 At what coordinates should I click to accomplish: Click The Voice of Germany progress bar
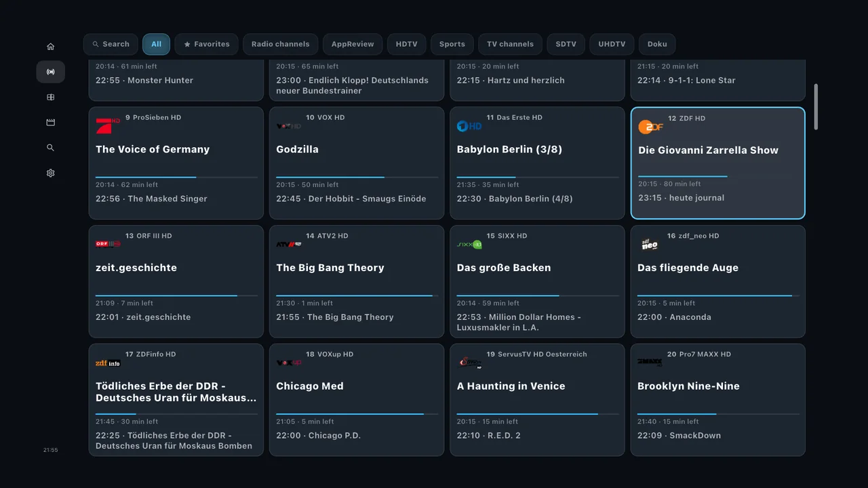coord(176,177)
